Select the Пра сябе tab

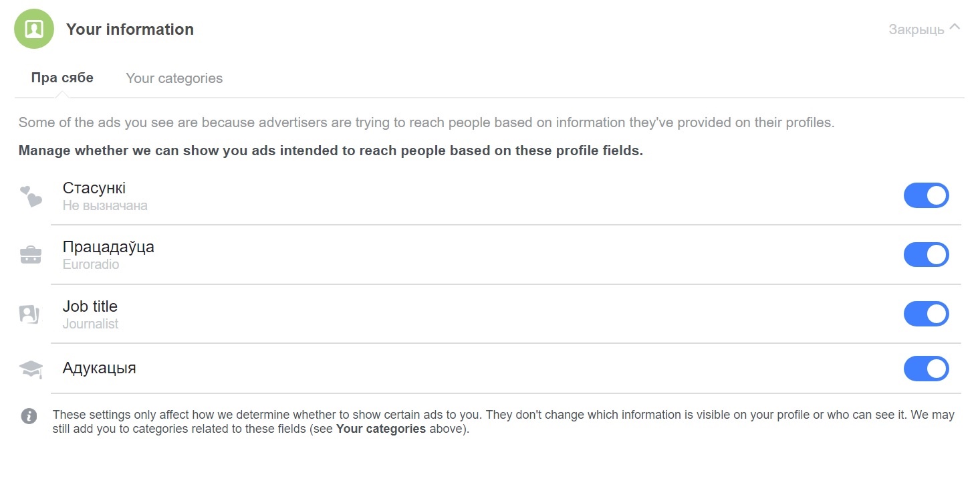click(x=62, y=78)
